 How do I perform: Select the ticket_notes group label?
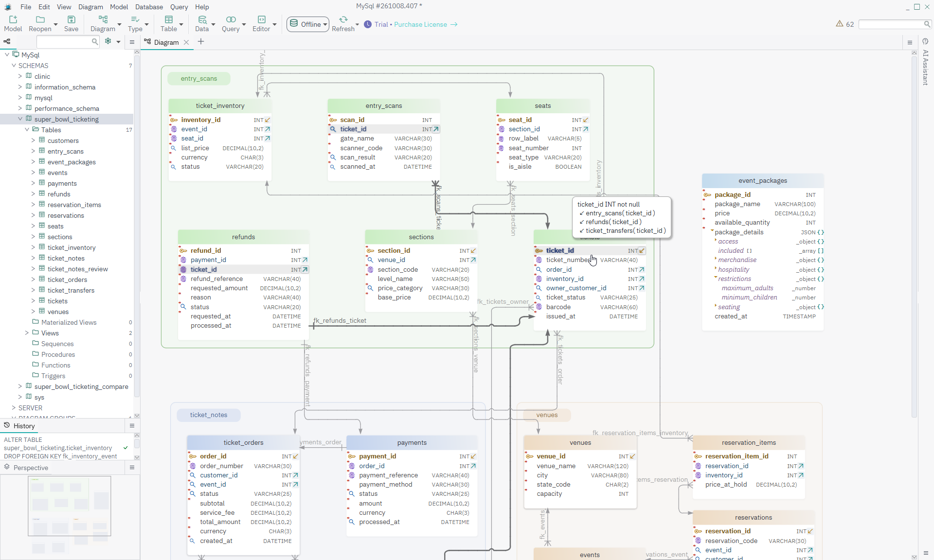[x=209, y=415]
